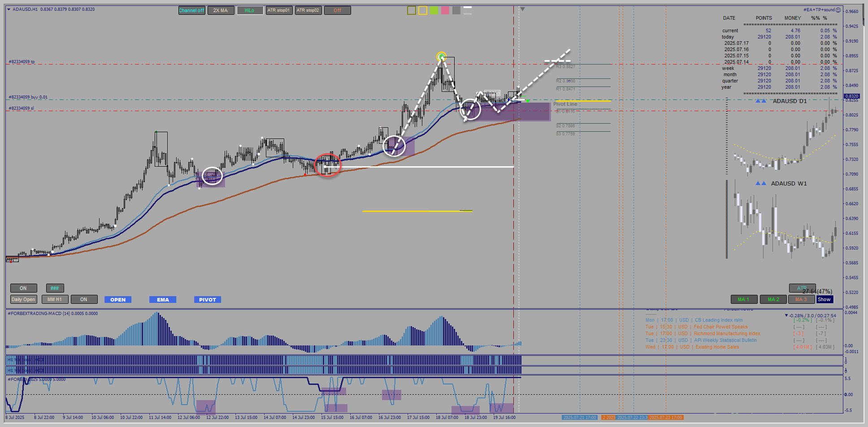Click the ADAUSD W1 up-arrows icon
The width and height of the screenshot is (868, 427).
tap(761, 183)
